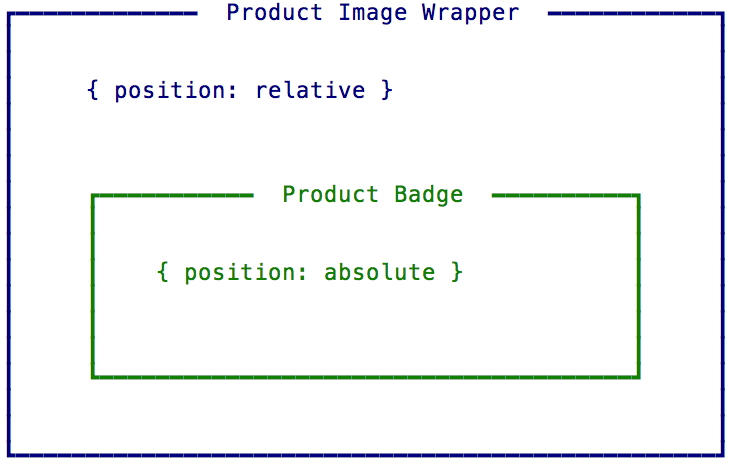The image size is (730, 470).
Task: Click the blue outer box's bottom border
Action: click(365, 453)
